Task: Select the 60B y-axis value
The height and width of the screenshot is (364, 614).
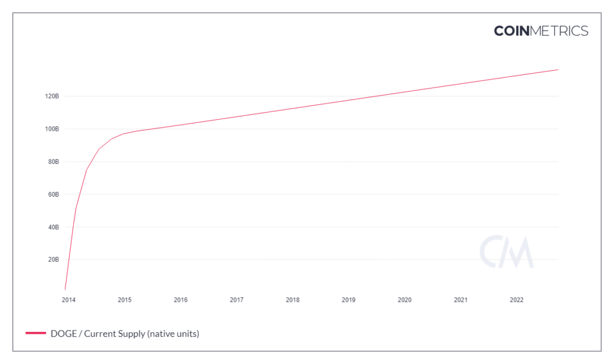Action: coord(52,194)
